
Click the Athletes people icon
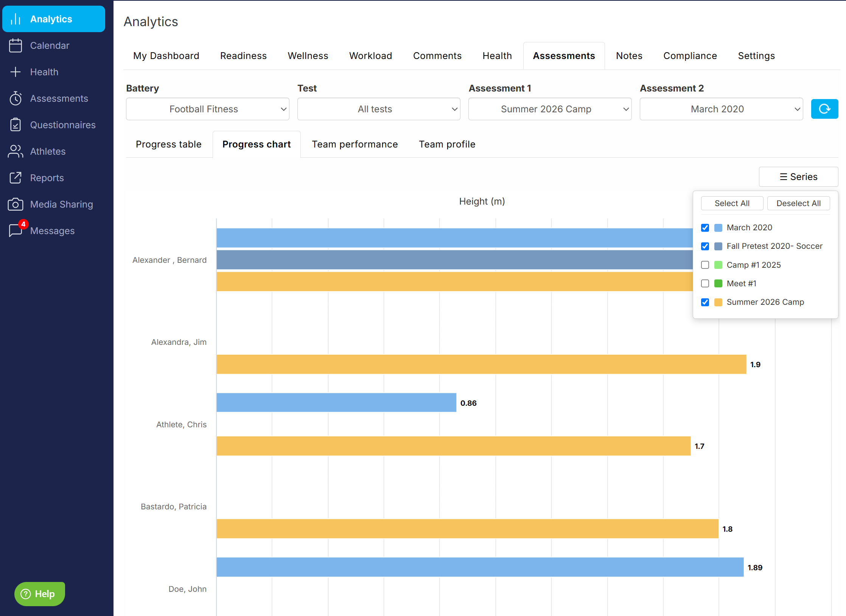tap(16, 151)
